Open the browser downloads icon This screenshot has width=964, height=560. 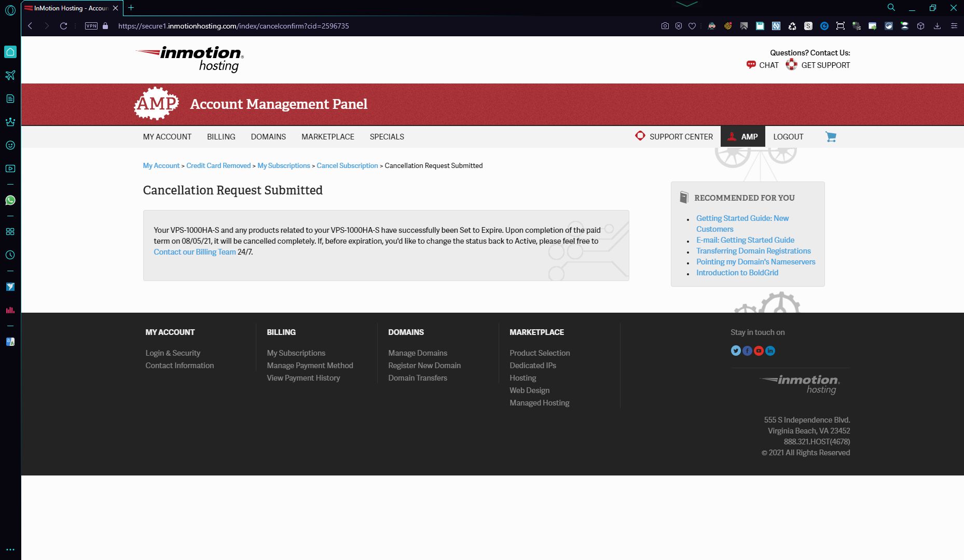click(937, 26)
